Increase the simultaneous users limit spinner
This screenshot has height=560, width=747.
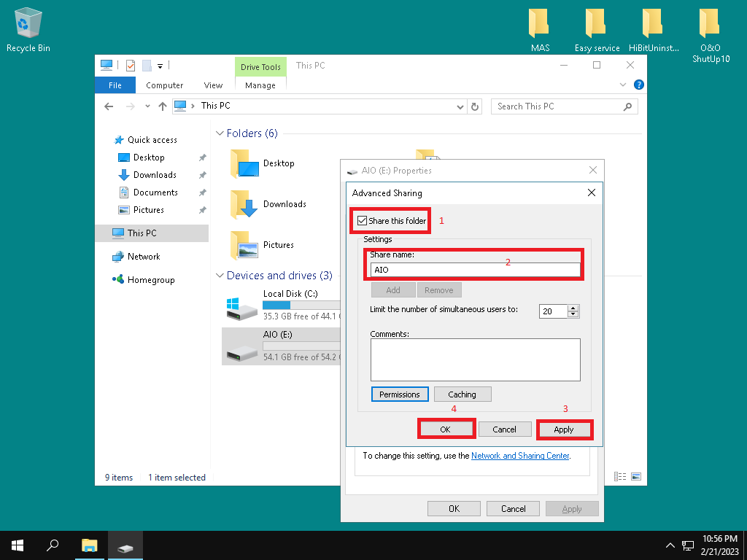[573, 308]
